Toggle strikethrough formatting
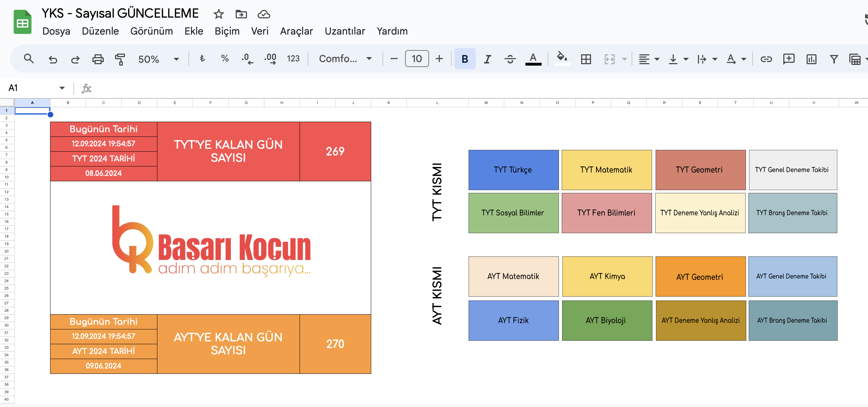This screenshot has width=868, height=407. [x=510, y=59]
